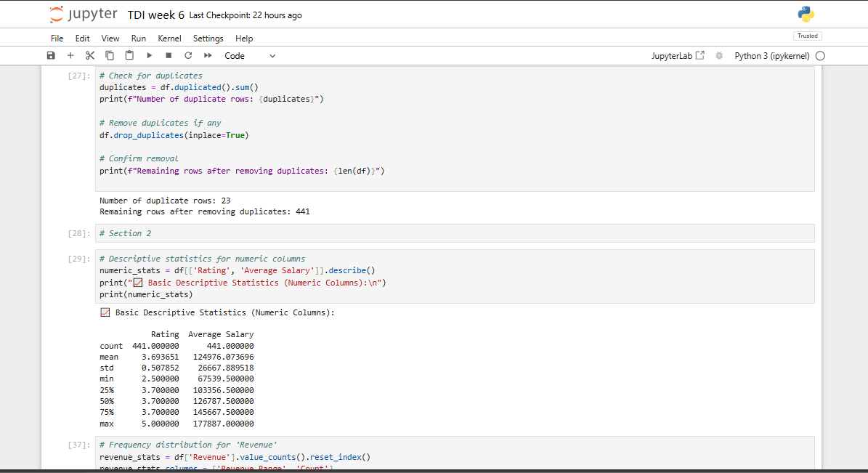Open the Edit menu
Viewport: 868px width, 473px height.
83,39
